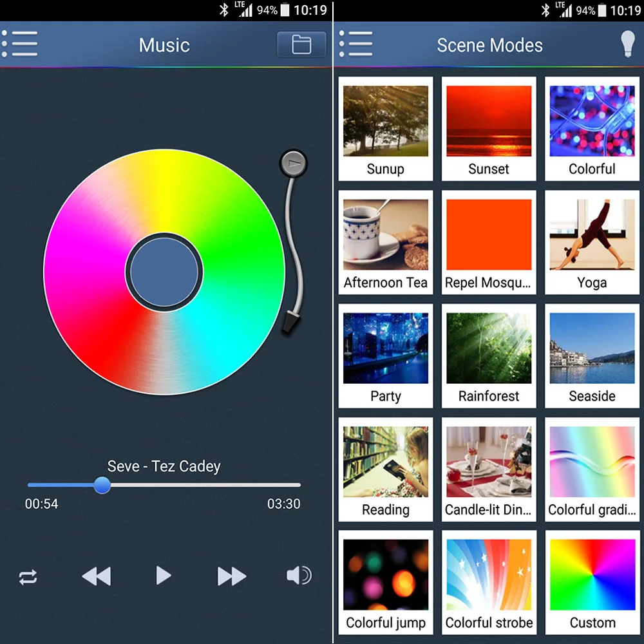This screenshot has width=644, height=644.
Task: Open the hamburger menu on Scene Modes screen
Action: 356,44
